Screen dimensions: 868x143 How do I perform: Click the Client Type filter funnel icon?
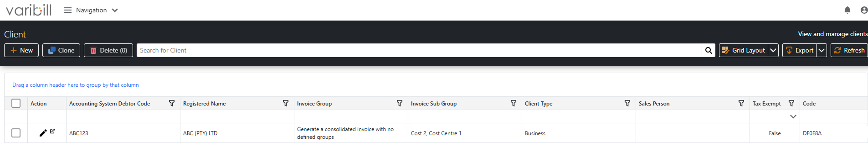(x=627, y=103)
